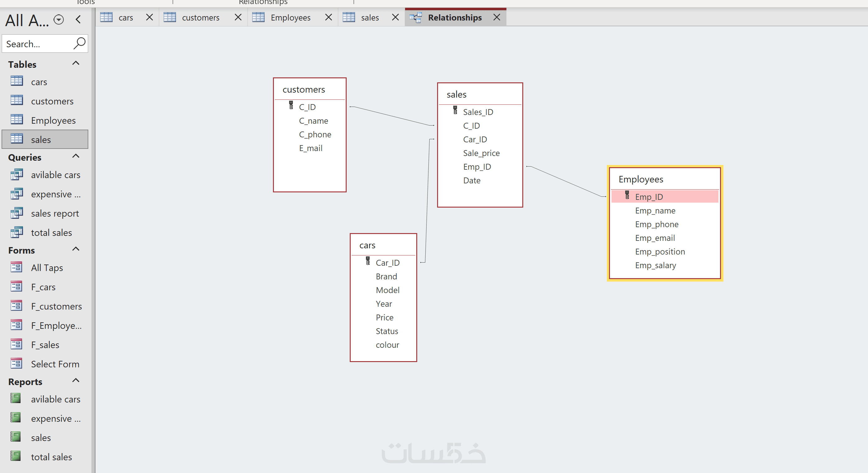Click the search magnifier icon
This screenshot has width=868, height=473.
point(79,44)
